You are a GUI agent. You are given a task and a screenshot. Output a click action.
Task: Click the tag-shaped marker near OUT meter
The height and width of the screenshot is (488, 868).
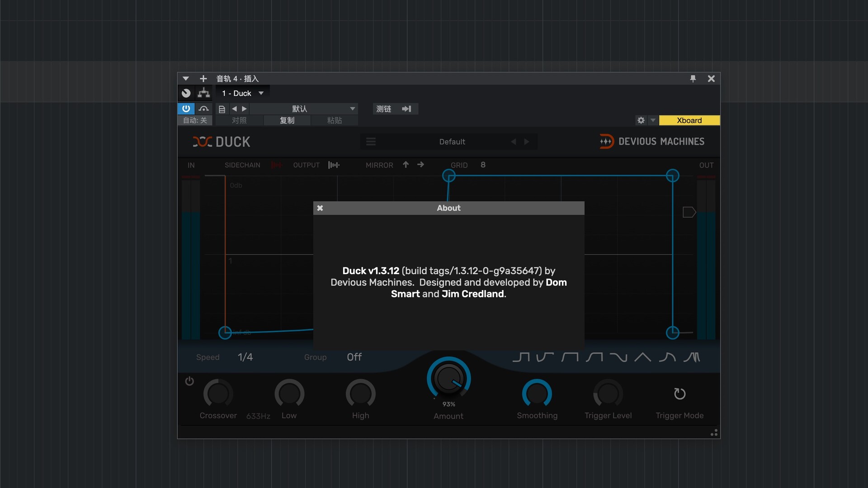pyautogui.click(x=689, y=212)
